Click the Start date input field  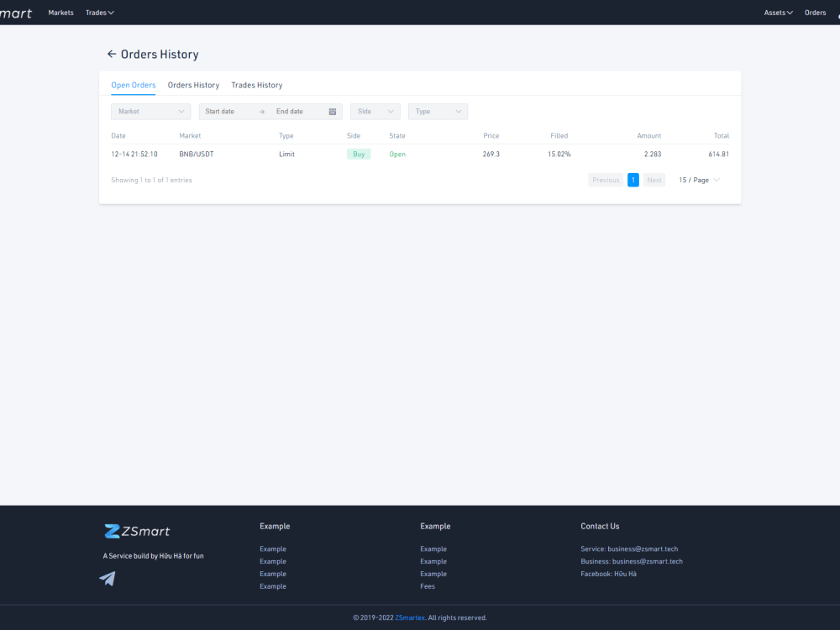(228, 112)
